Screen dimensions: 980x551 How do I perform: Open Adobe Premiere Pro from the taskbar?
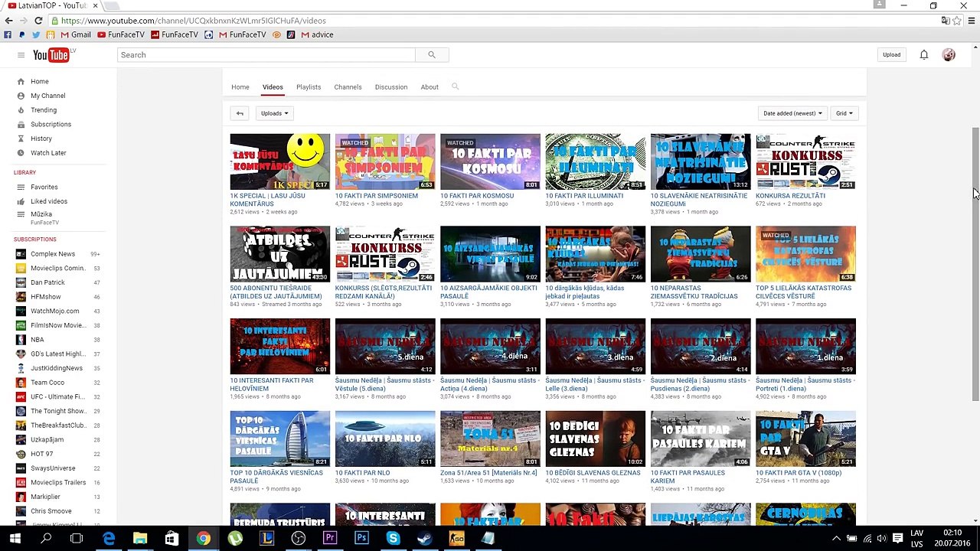tap(330, 539)
